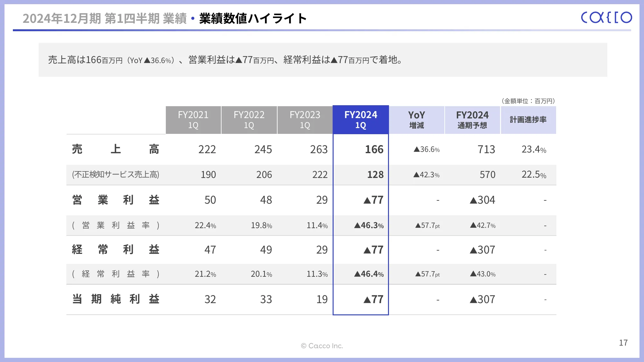This screenshot has height=362, width=644.
Task: Click the slide title 業績数値ハイライト
Action: (x=253, y=18)
